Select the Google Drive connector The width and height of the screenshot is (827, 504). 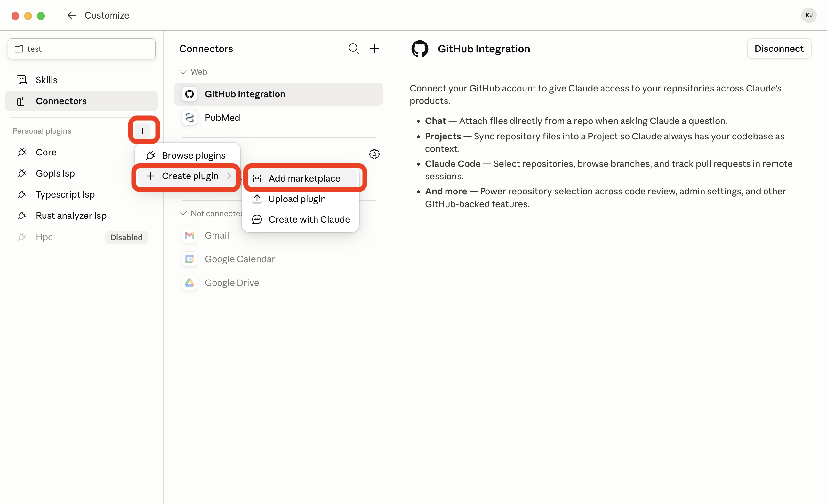pos(278,283)
